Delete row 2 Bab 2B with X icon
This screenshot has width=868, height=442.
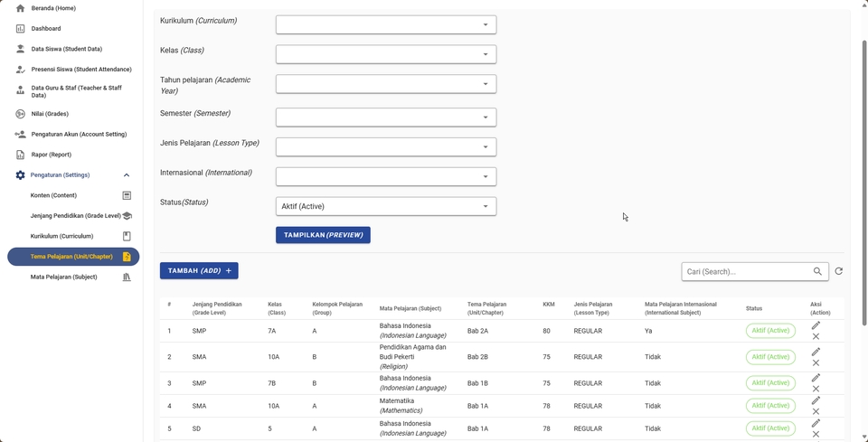coord(816,362)
